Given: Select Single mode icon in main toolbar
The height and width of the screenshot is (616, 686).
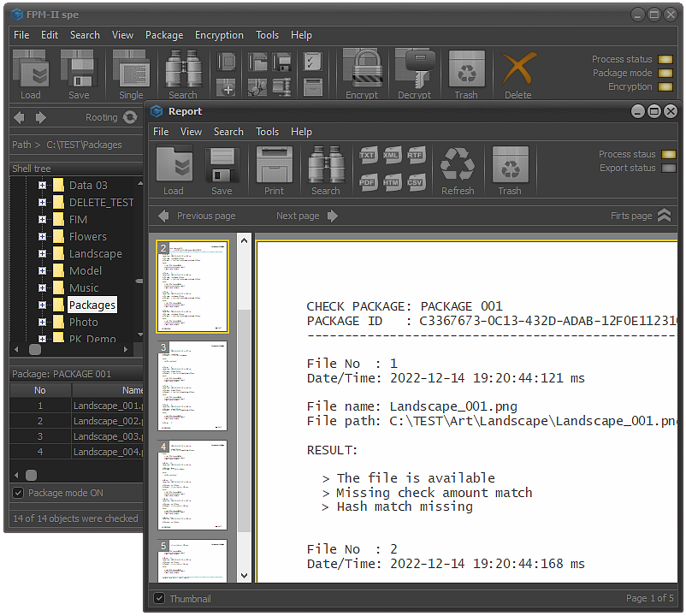Looking at the screenshot, I should (x=131, y=68).
